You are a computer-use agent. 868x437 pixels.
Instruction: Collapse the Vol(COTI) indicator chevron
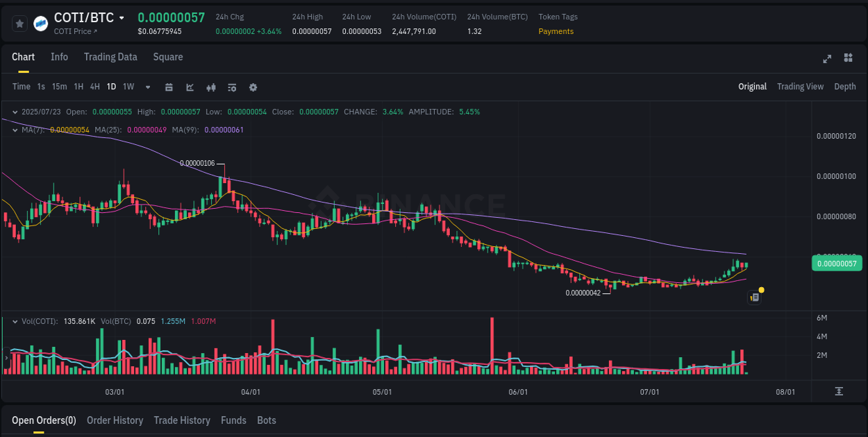(x=14, y=320)
